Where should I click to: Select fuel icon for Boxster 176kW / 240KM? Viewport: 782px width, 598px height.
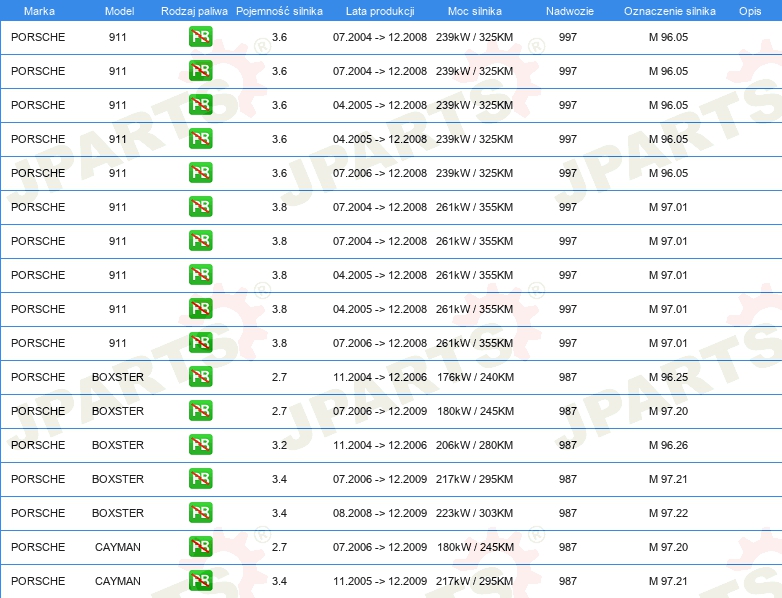point(200,377)
